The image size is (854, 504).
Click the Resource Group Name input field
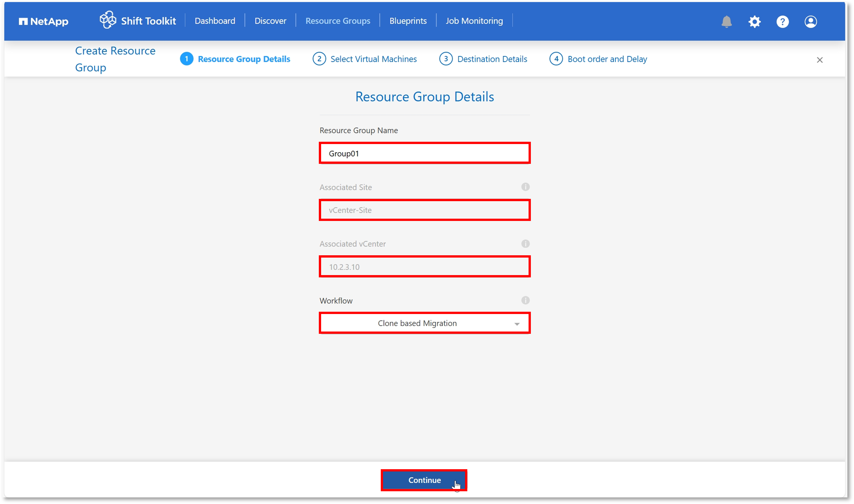click(424, 153)
